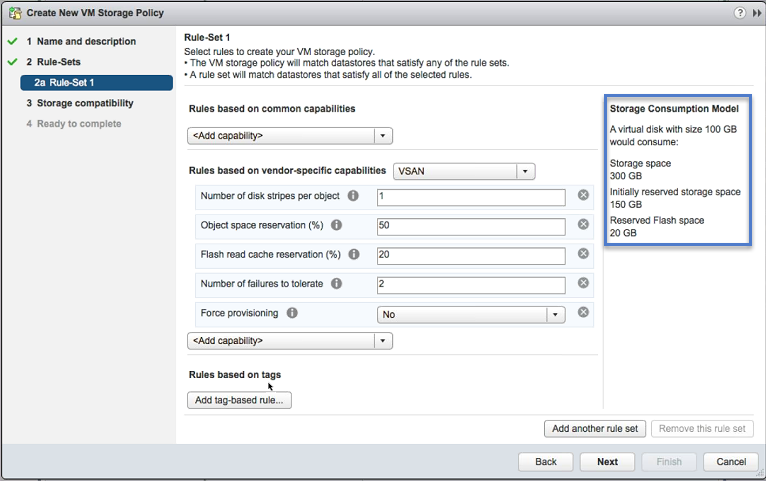This screenshot has height=481, width=766.
Task: Remove the Object space reservation rule
Action: click(x=583, y=225)
